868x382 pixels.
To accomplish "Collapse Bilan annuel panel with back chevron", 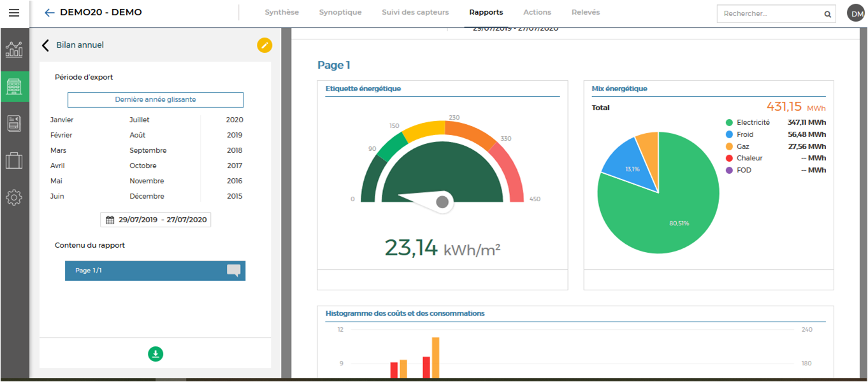I will click(x=45, y=45).
